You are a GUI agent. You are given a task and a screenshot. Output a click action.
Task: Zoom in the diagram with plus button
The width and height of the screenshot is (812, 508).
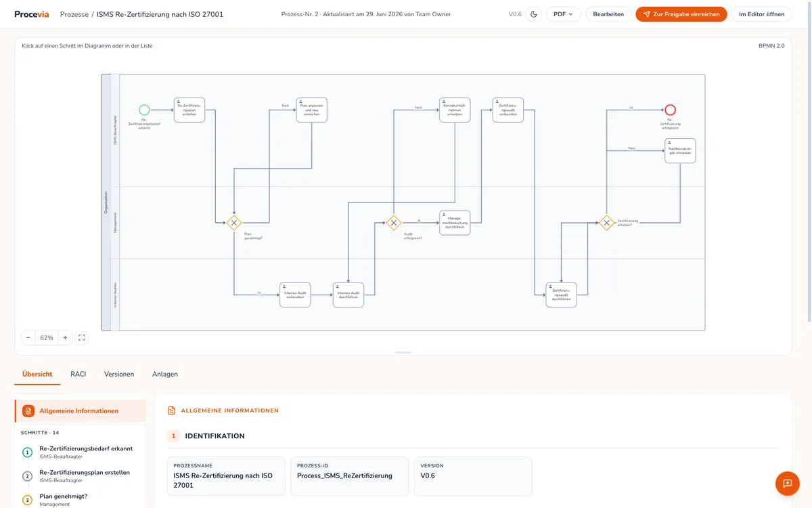click(65, 337)
